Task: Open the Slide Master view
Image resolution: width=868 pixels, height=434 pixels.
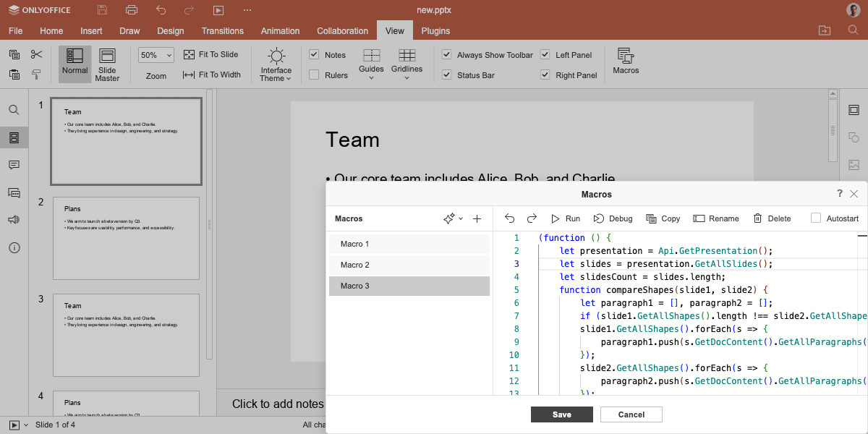Action: pos(107,64)
